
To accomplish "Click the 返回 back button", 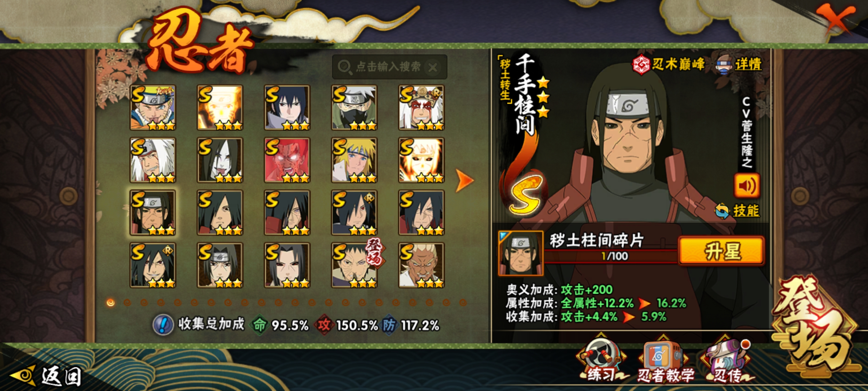I will click(46, 376).
